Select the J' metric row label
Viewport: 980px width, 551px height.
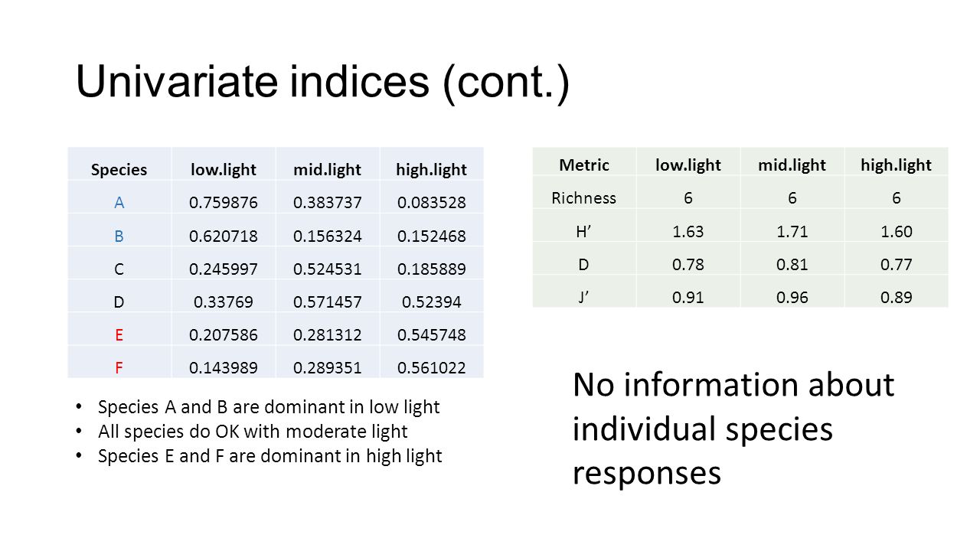(584, 297)
